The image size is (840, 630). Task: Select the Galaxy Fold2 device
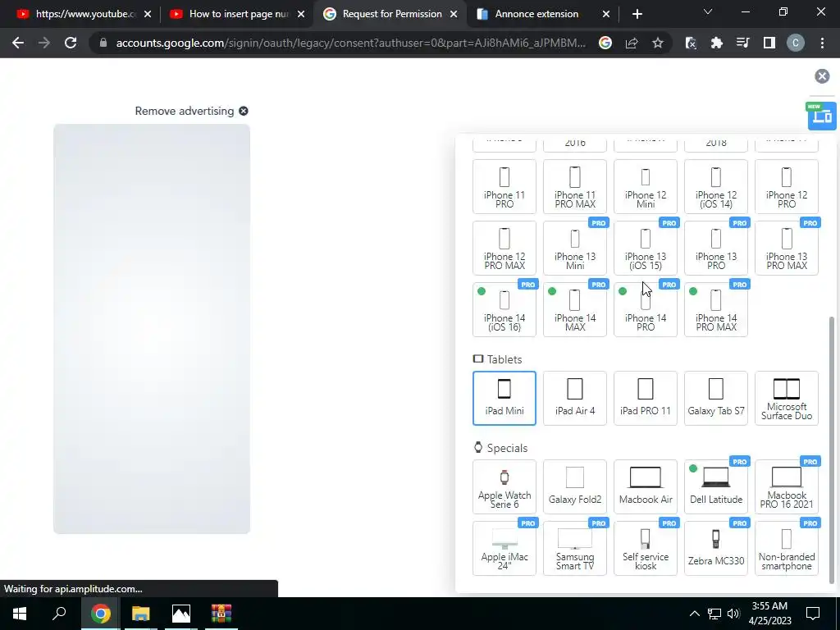575,486
